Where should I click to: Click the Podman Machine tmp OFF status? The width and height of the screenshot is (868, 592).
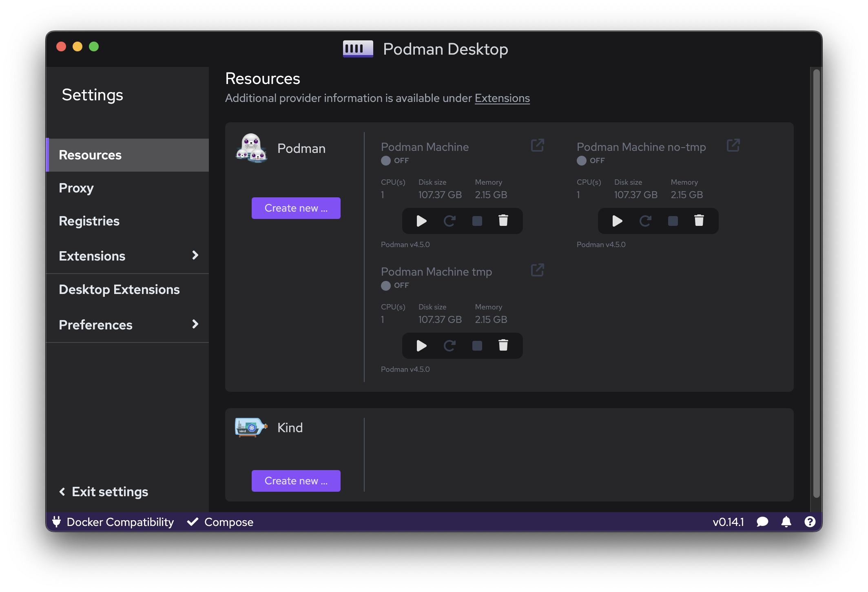point(395,285)
